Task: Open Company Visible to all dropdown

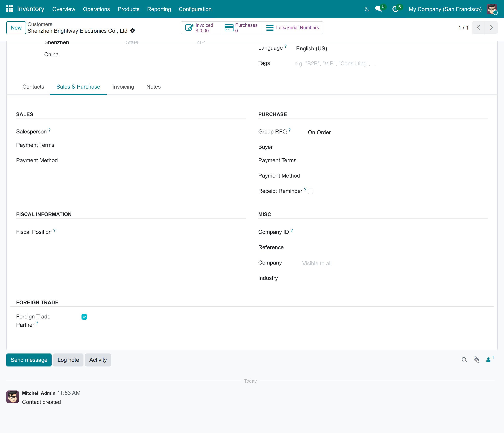Action: 395,263
